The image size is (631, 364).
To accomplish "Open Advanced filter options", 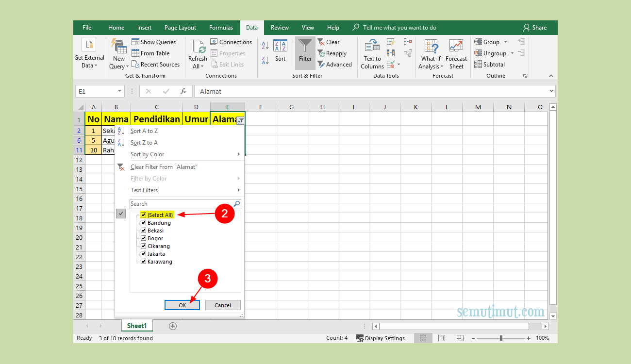I will [334, 65].
